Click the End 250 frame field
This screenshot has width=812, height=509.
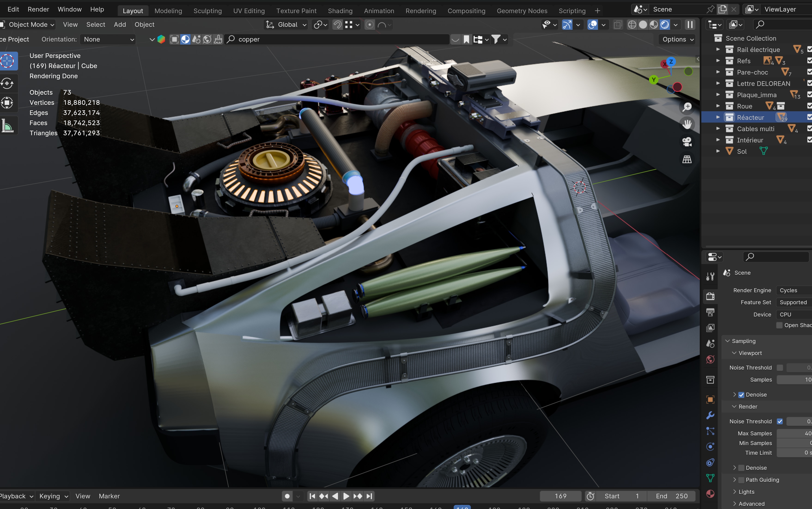click(671, 496)
